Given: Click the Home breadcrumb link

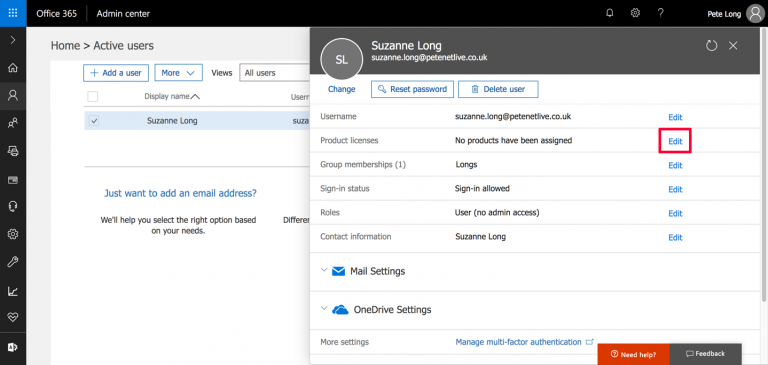Looking at the screenshot, I should (65, 46).
